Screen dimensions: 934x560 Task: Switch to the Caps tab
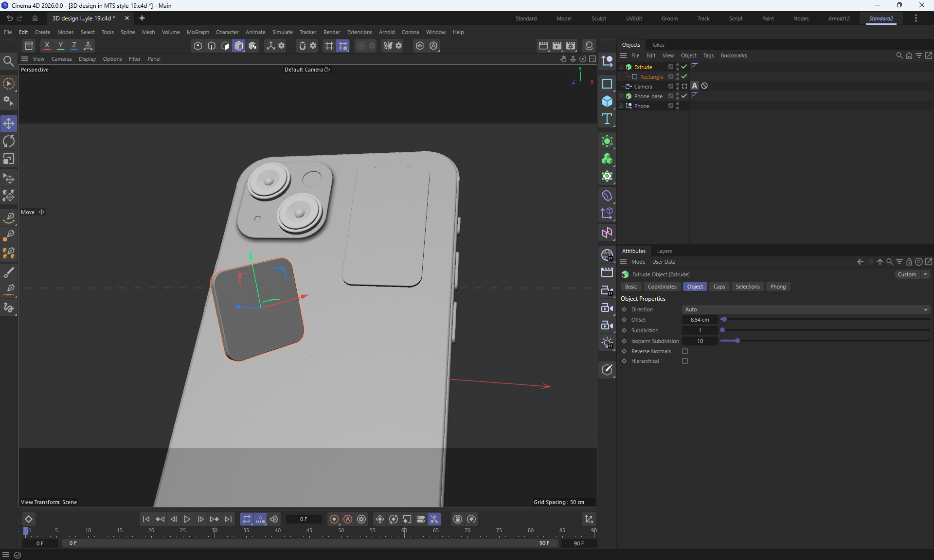coord(719,287)
